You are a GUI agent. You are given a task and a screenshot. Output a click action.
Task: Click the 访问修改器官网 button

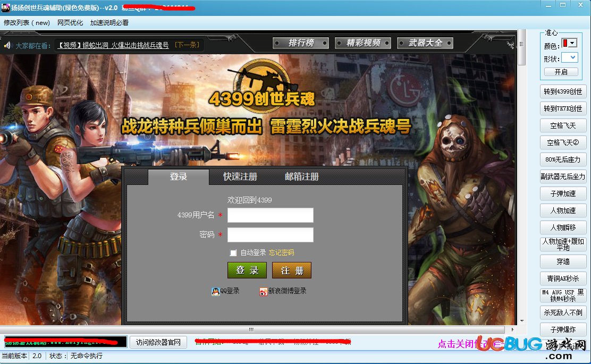click(158, 342)
